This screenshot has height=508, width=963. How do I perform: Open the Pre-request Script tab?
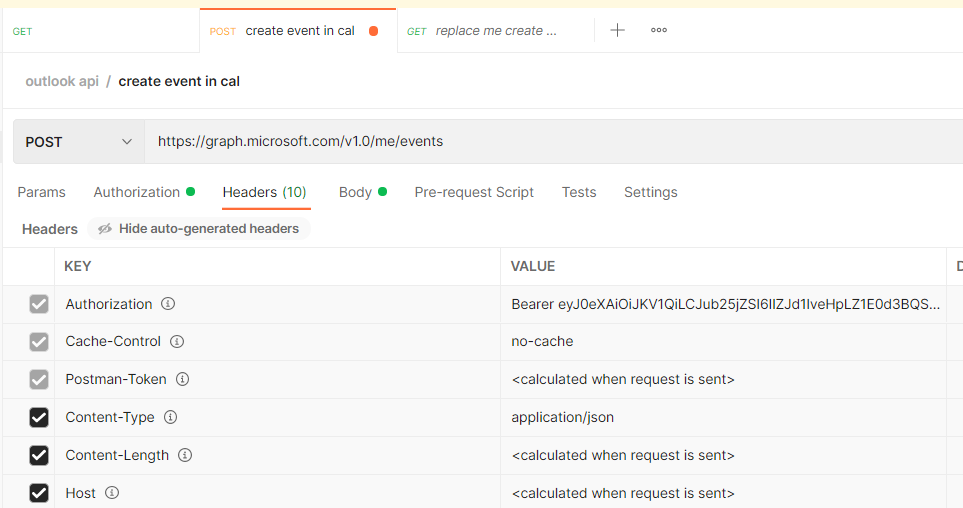(474, 192)
